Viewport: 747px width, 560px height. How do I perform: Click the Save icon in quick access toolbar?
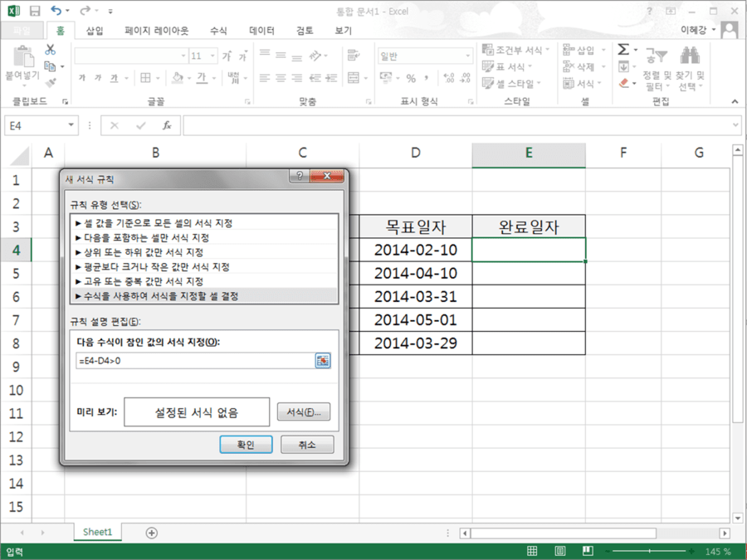tap(35, 11)
